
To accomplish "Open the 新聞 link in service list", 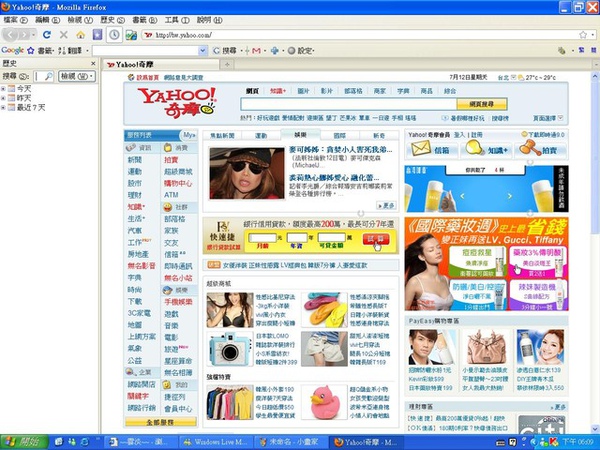I will click(134, 160).
